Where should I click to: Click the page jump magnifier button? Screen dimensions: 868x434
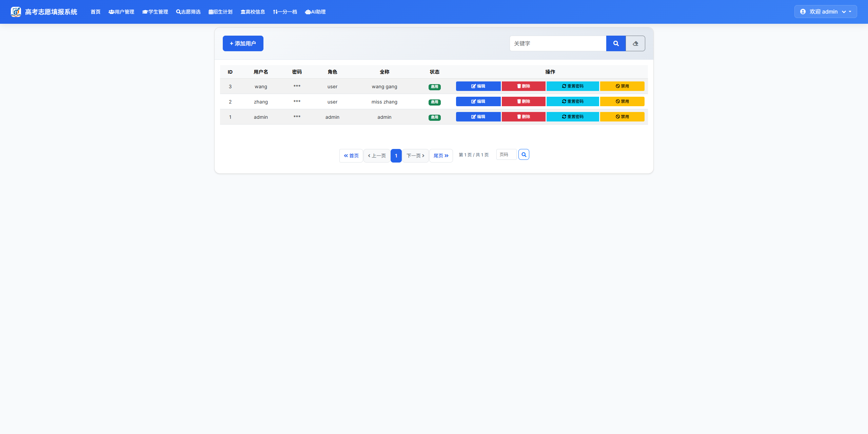[x=524, y=155]
